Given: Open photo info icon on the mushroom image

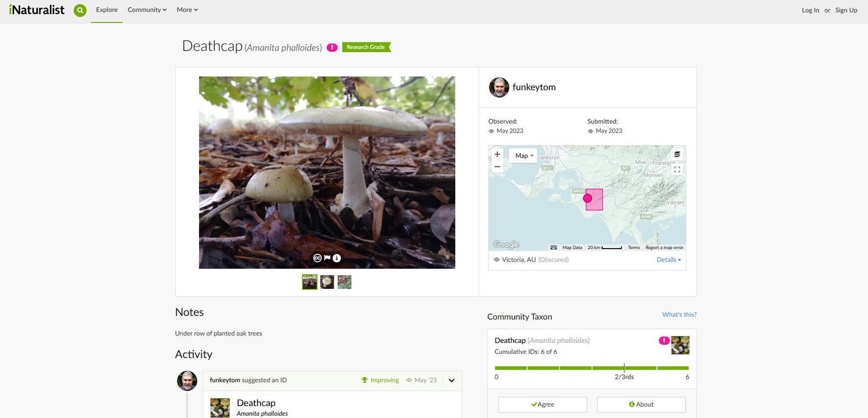Looking at the screenshot, I should [x=337, y=258].
